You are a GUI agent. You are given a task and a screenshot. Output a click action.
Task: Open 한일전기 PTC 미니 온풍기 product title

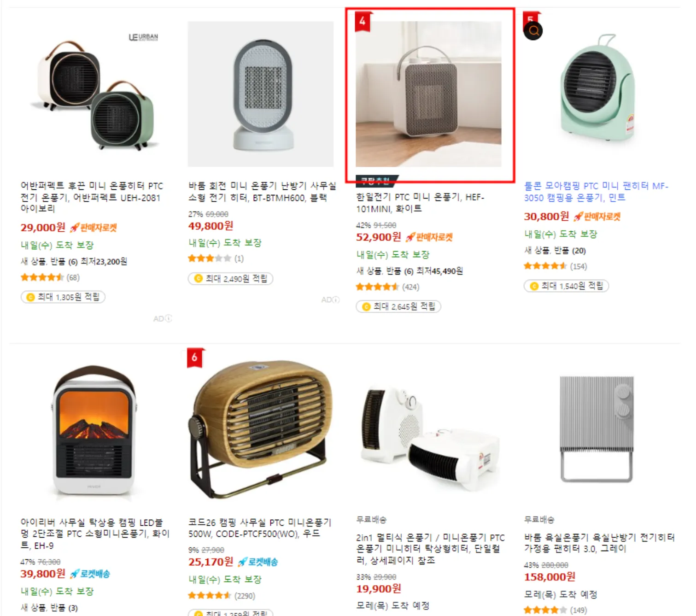[x=420, y=203]
